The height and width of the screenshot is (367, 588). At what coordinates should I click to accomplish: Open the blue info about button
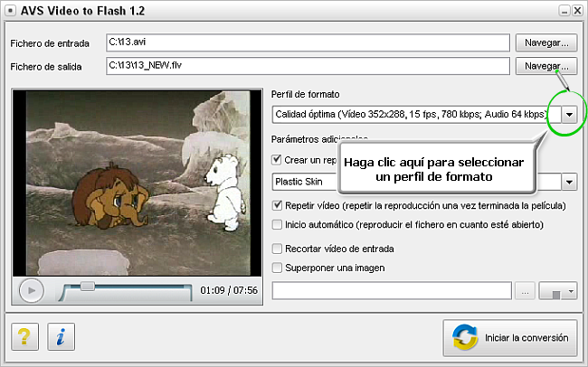point(62,336)
